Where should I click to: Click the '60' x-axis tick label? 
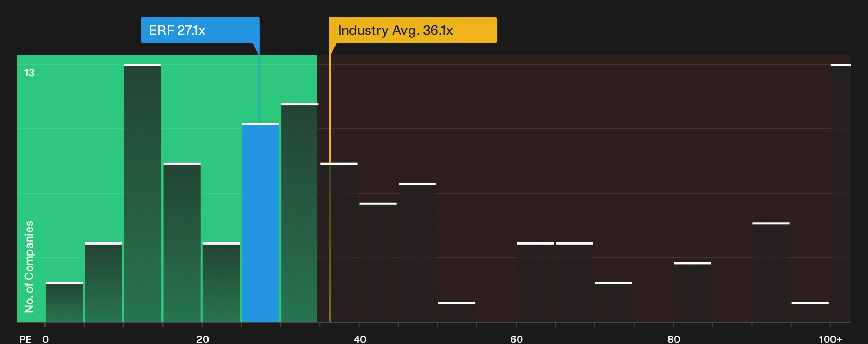coord(517,339)
